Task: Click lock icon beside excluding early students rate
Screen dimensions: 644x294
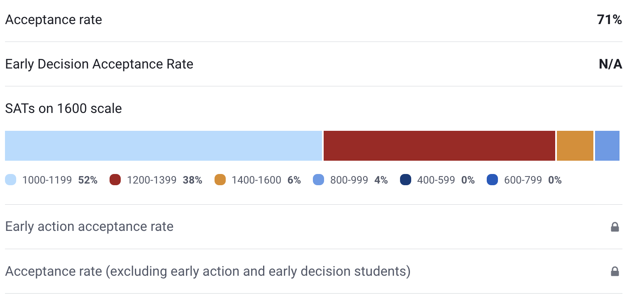Action: tap(615, 272)
